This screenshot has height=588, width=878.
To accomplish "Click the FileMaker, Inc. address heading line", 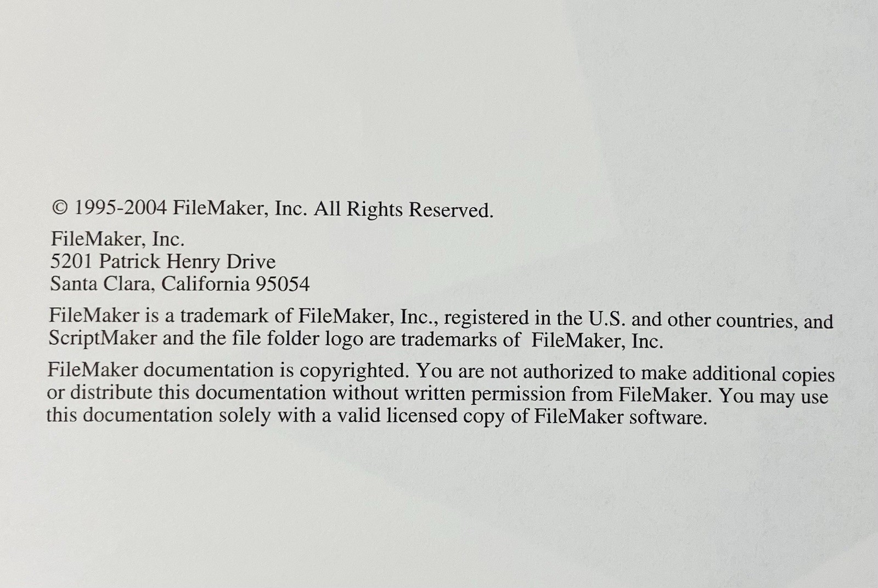I will [x=117, y=239].
